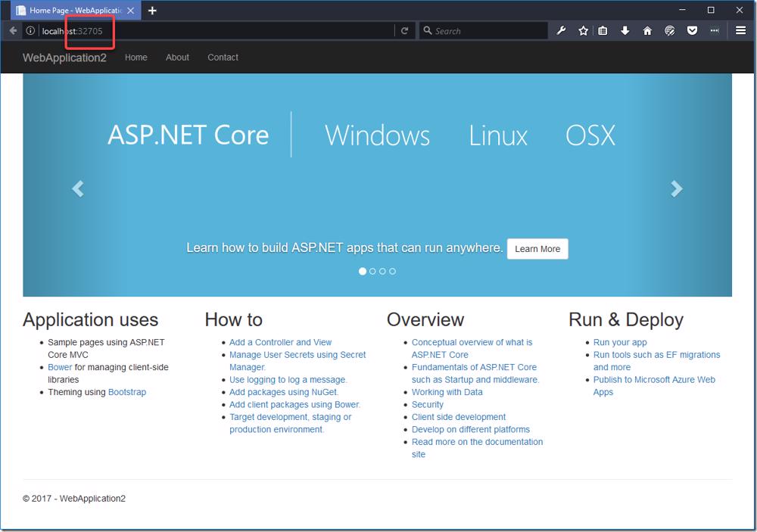The image size is (757, 532).
Task: Click Sample pages using ASP.NET Core MVC text
Action: (x=106, y=348)
